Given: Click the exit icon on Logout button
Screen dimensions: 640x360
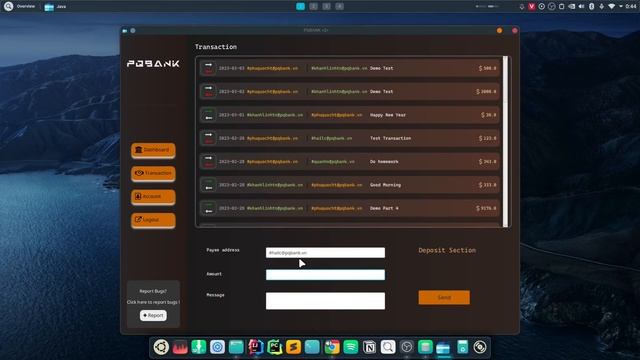Looking at the screenshot, I should [x=138, y=220].
